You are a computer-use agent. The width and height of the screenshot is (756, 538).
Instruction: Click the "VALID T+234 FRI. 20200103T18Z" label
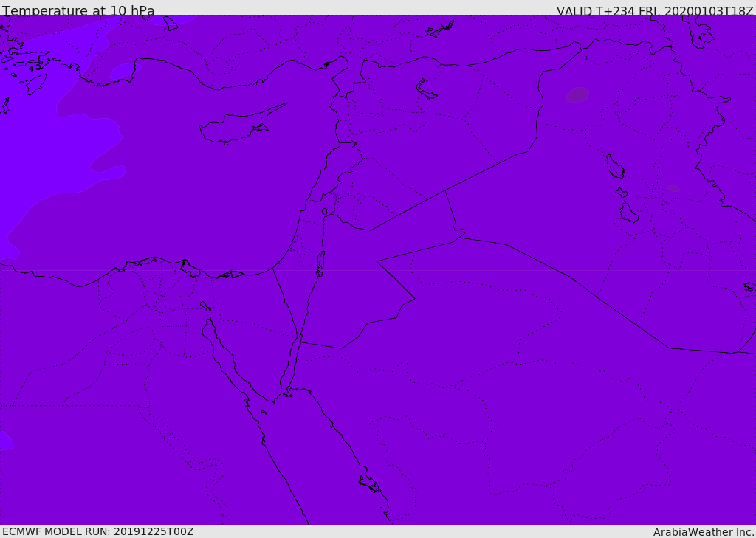[x=654, y=10]
